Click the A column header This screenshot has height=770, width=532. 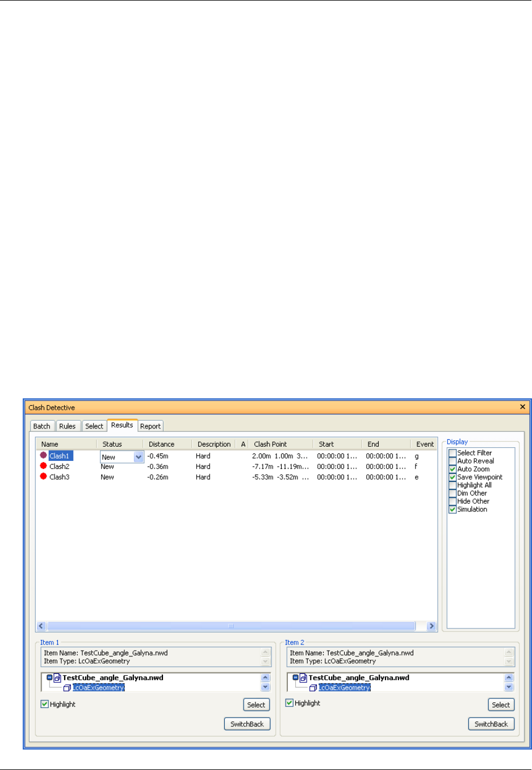pyautogui.click(x=242, y=444)
